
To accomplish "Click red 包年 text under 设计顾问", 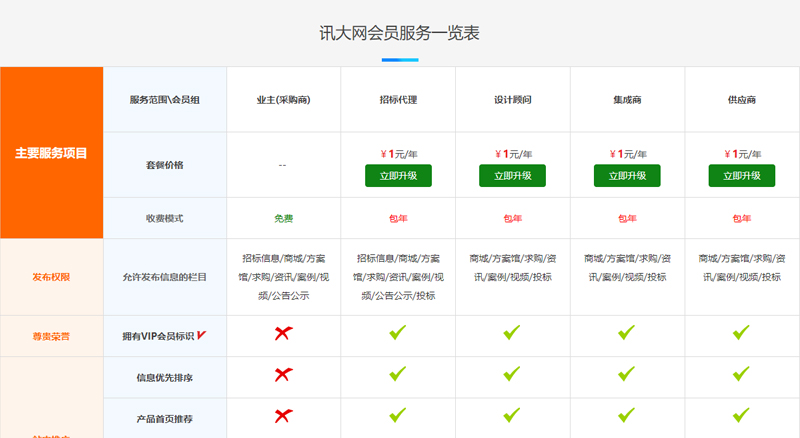I will point(512,218).
